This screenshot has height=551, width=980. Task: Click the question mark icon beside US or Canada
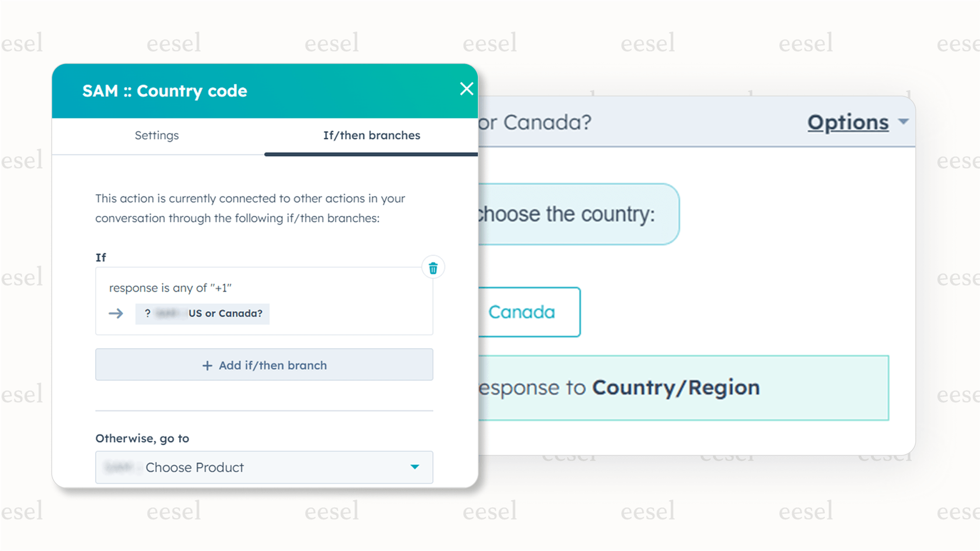tap(147, 314)
